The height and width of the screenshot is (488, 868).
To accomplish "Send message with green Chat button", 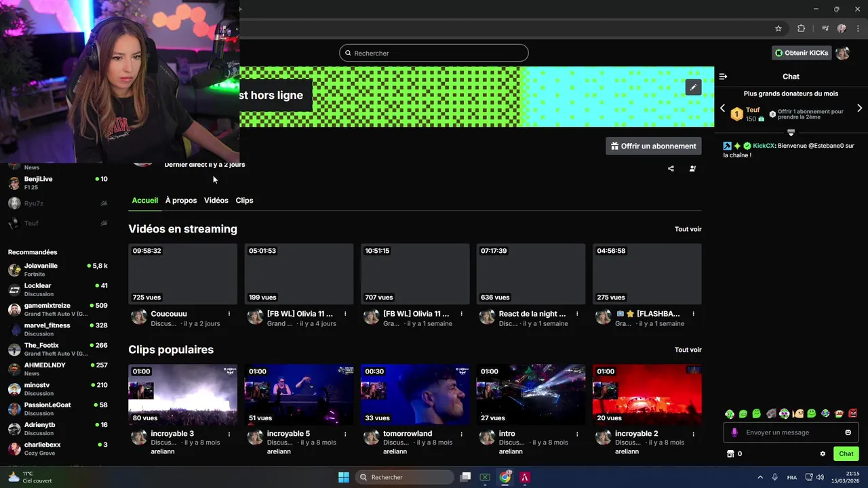I will point(846,454).
